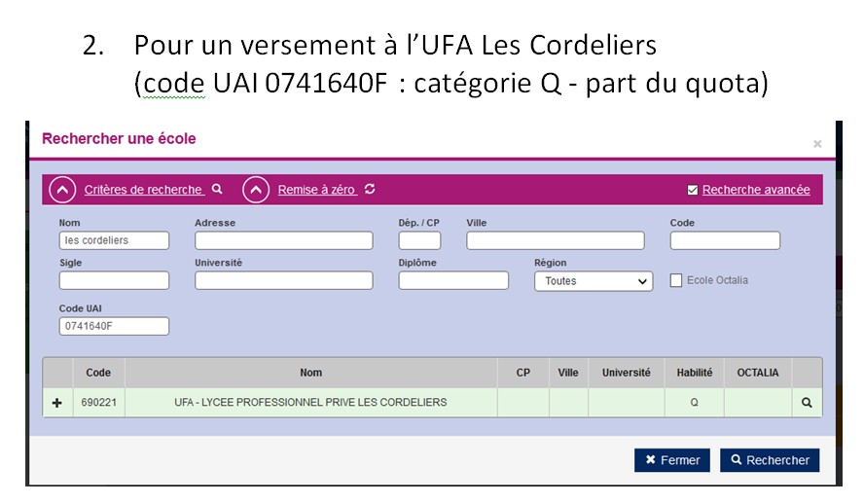Screen dimensions: 864x504
Task: Uncheck the Recherche avancée checkbox
Action: 693,190
